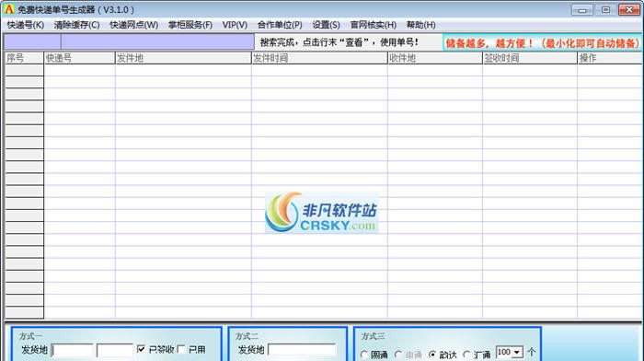644x361 pixels.
Task: Sort by the 快递号 column header
Action: 79,58
